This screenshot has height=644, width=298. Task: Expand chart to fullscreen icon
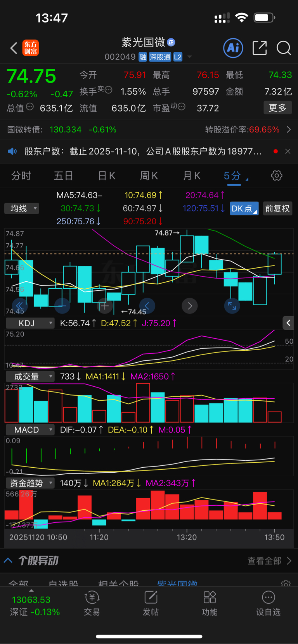[232, 306]
